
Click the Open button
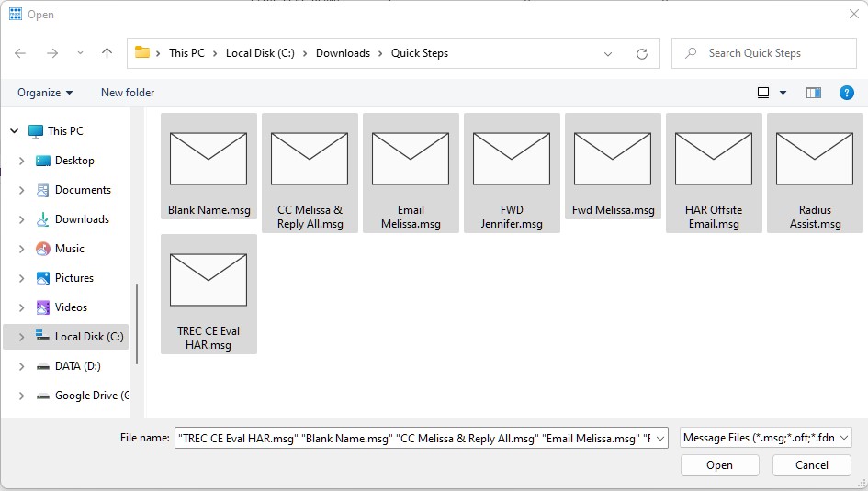tap(719, 465)
